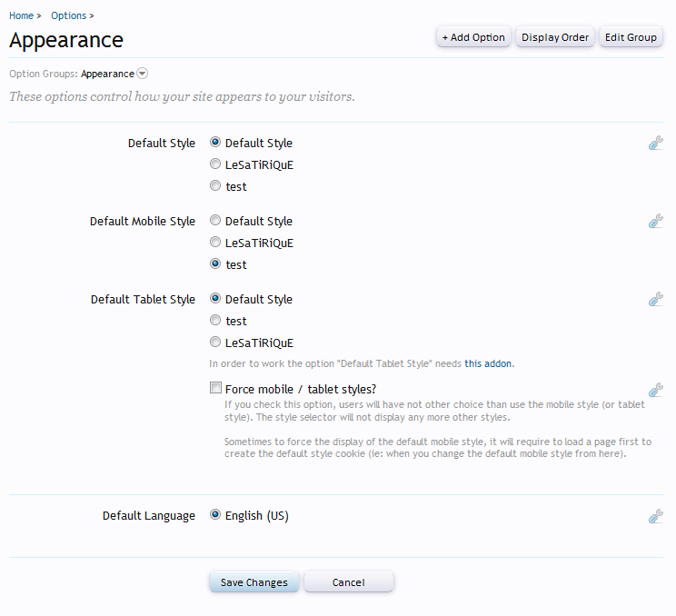The height and width of the screenshot is (616, 676).
Task: Click edit icon beside Default Tablet Style
Action: click(655, 299)
